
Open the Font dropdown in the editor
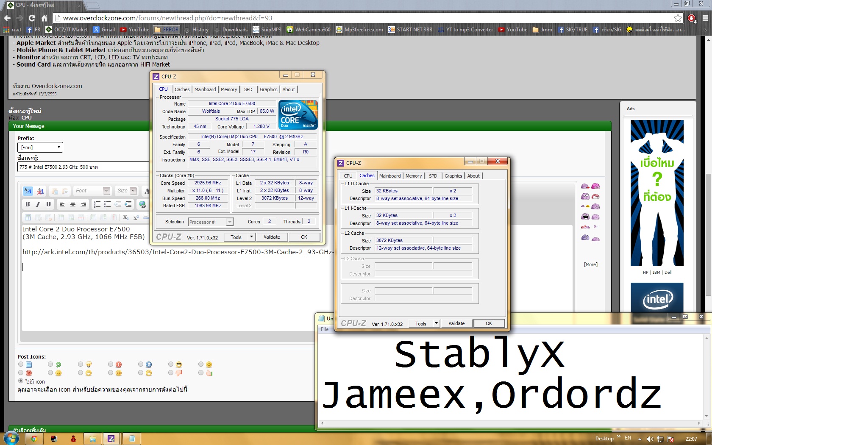[92, 191]
